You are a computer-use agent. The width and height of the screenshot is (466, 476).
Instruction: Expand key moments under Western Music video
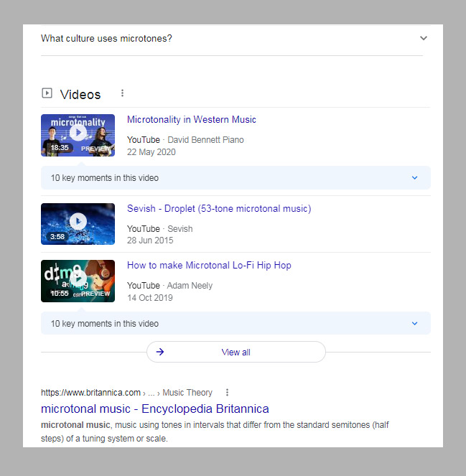[414, 178]
